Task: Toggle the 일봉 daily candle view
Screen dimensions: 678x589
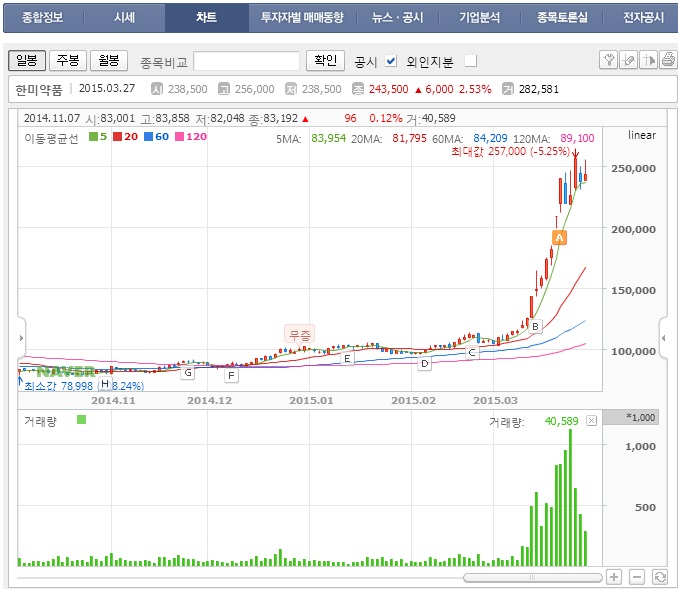Action: 27,60
